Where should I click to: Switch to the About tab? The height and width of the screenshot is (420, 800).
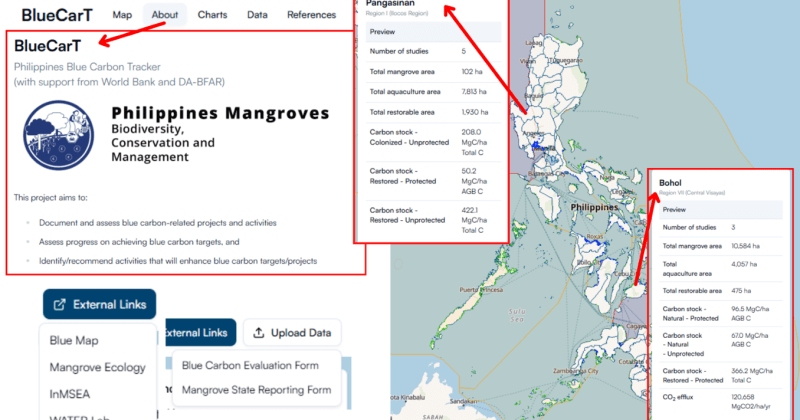click(165, 15)
